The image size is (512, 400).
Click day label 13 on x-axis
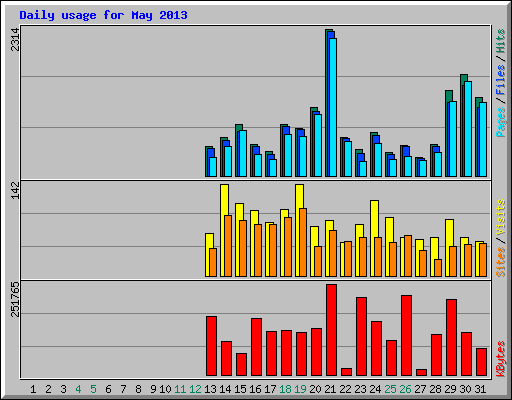(x=210, y=389)
